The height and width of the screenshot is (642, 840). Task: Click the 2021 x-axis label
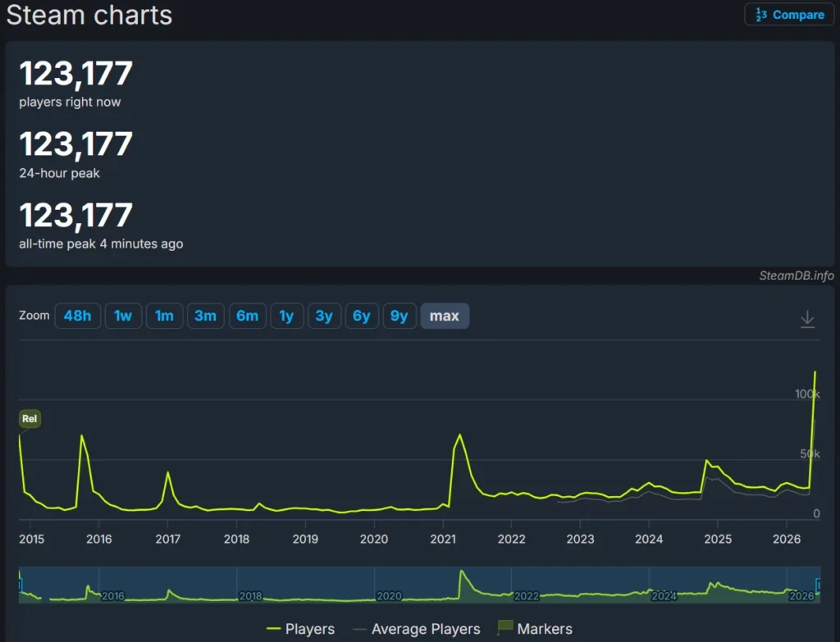pos(443,540)
